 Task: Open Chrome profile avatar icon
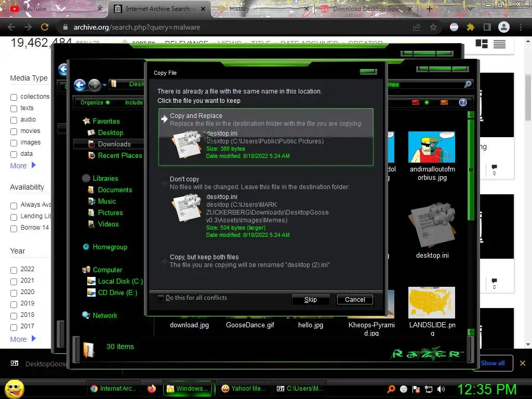[x=504, y=27]
